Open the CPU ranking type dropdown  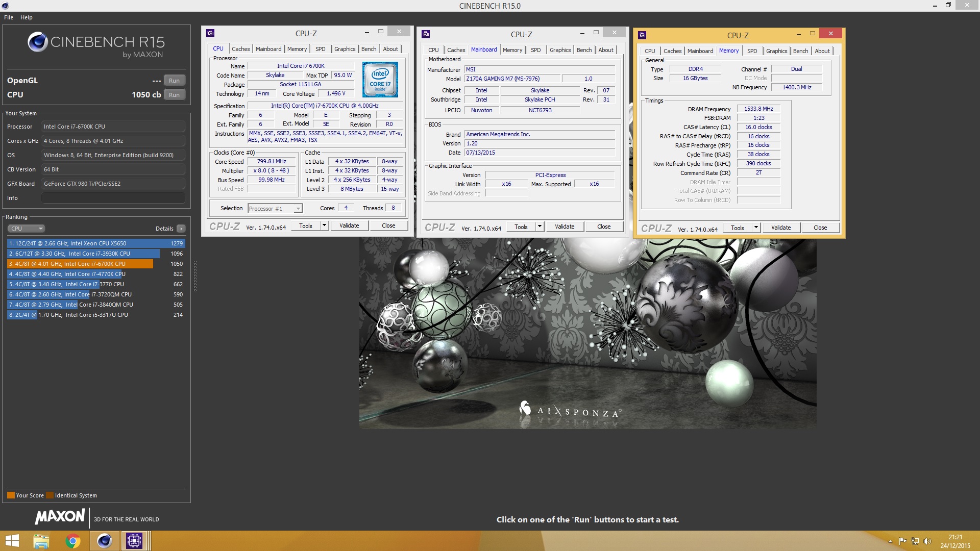click(x=26, y=229)
